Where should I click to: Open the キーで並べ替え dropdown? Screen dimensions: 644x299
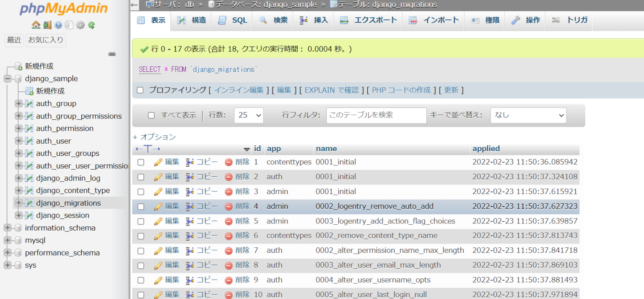point(528,115)
